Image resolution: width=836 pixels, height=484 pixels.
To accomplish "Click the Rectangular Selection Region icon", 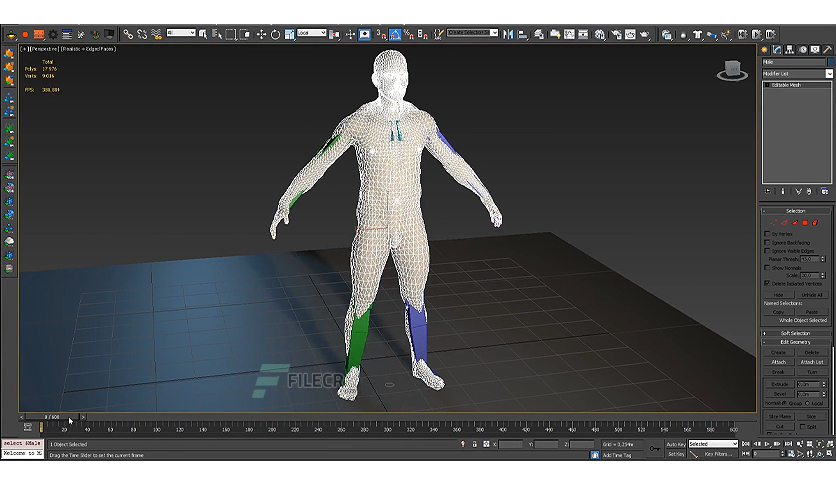I will [x=230, y=35].
